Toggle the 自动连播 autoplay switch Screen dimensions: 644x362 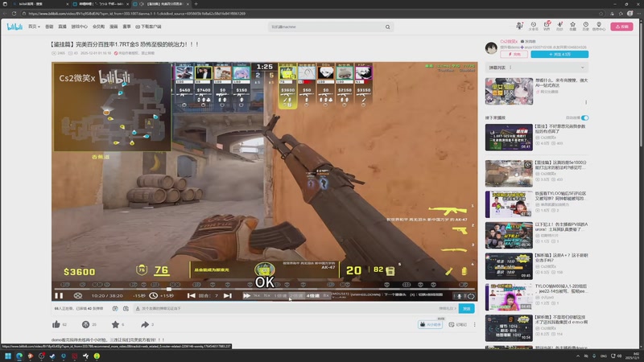(585, 117)
